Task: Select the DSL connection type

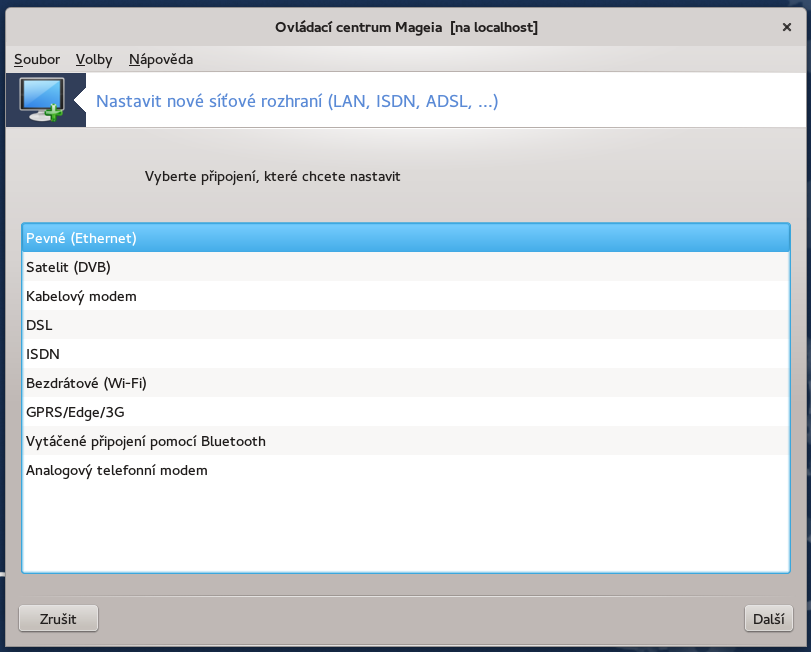Action: 406,325
